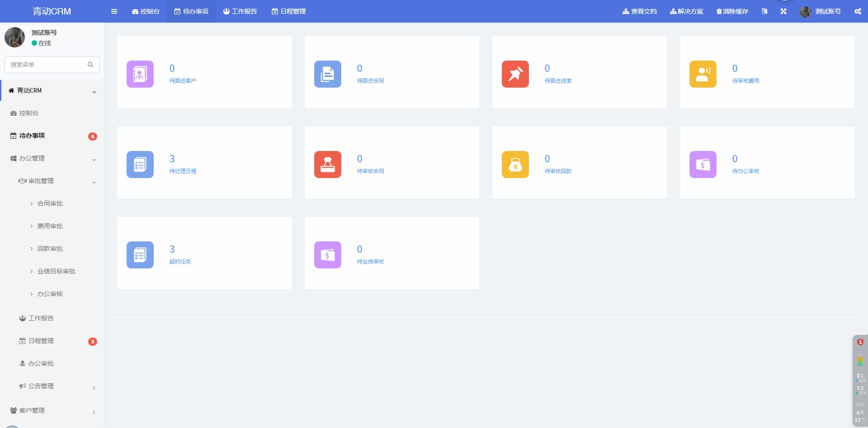The image size is (868, 428).
Task: Expand the 客户管理 sidebar menu
Action: 52,410
